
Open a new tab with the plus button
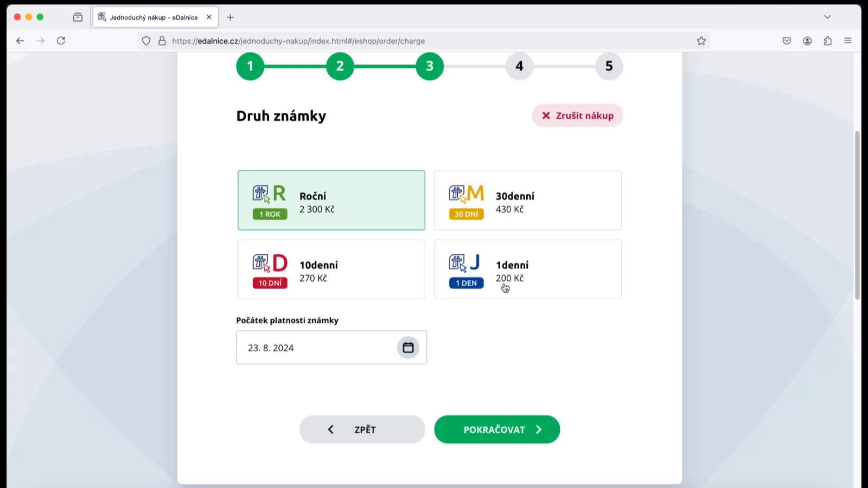coord(230,17)
